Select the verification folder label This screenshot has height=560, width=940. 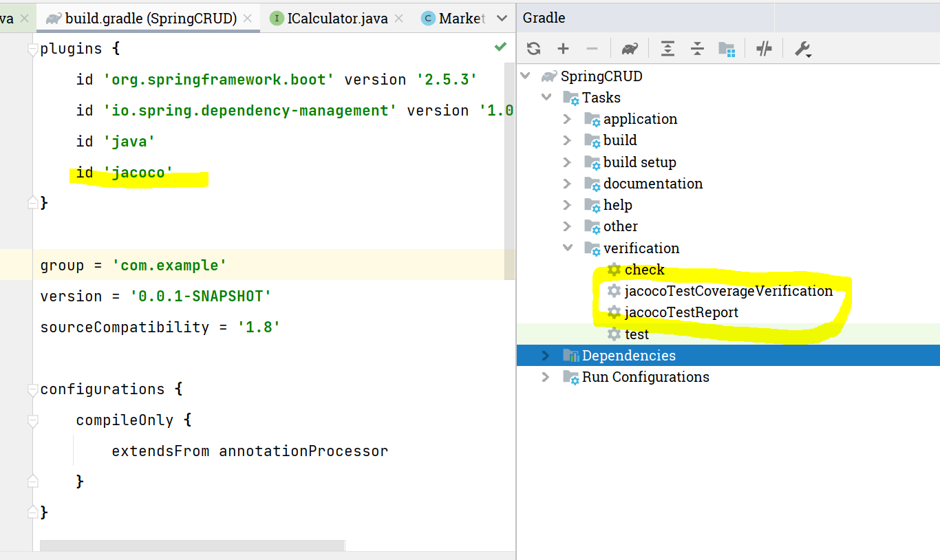[641, 248]
